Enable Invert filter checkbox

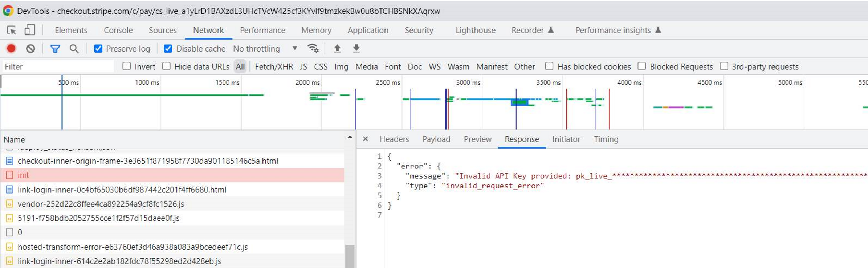click(126, 66)
